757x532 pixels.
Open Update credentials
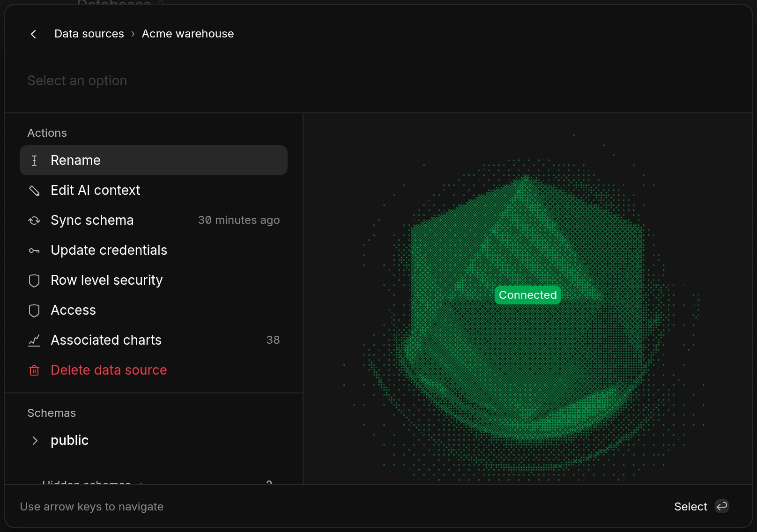click(x=154, y=250)
